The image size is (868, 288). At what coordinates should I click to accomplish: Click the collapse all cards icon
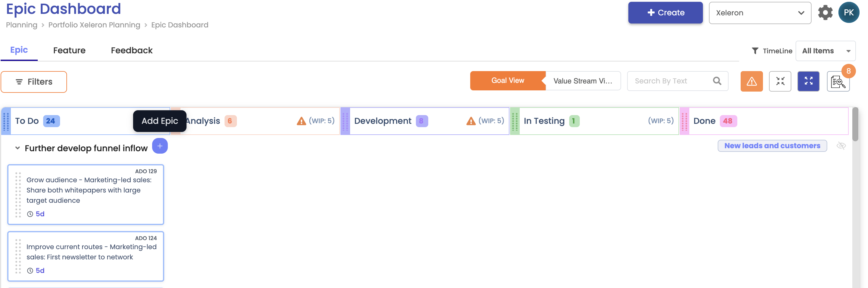click(x=780, y=81)
